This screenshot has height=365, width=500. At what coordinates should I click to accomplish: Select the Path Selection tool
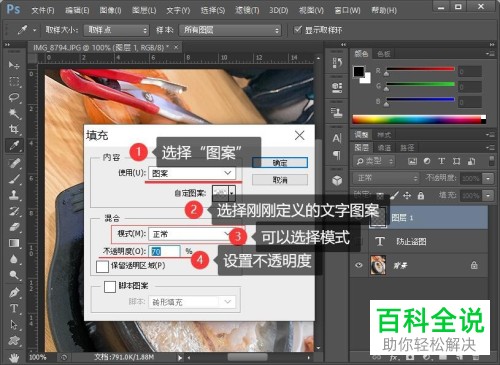click(14, 324)
